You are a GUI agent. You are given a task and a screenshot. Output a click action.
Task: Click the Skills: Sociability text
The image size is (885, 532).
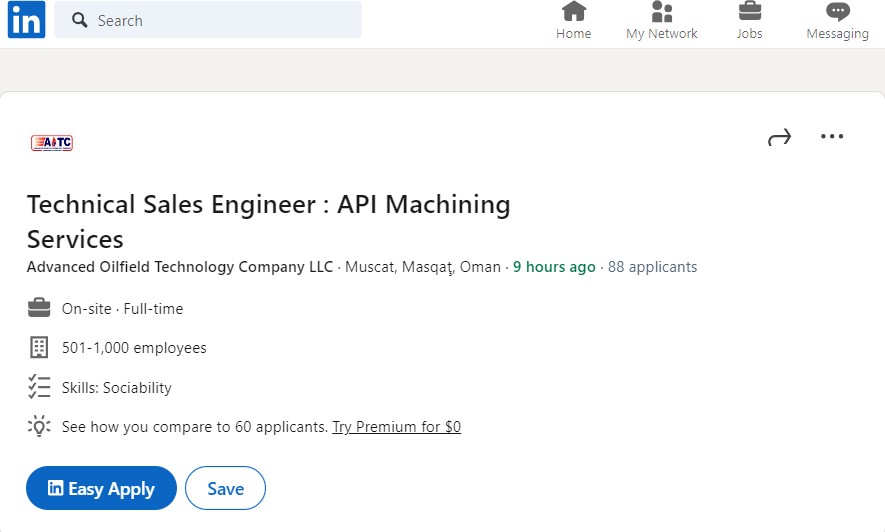click(x=117, y=388)
